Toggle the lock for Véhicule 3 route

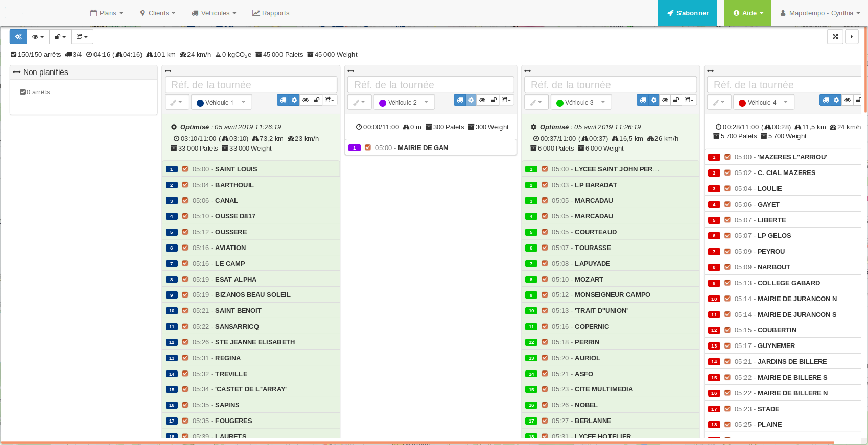click(676, 100)
